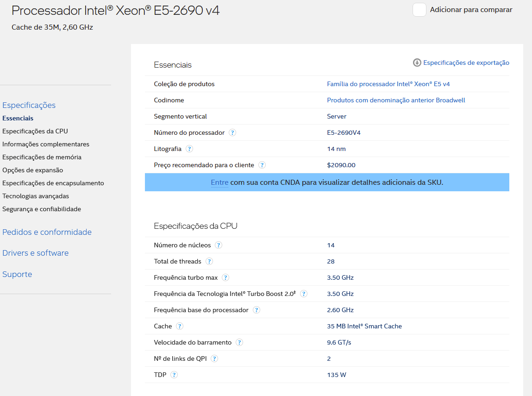
Task: Go to Especificações de memória sidebar item
Action: click(42, 157)
